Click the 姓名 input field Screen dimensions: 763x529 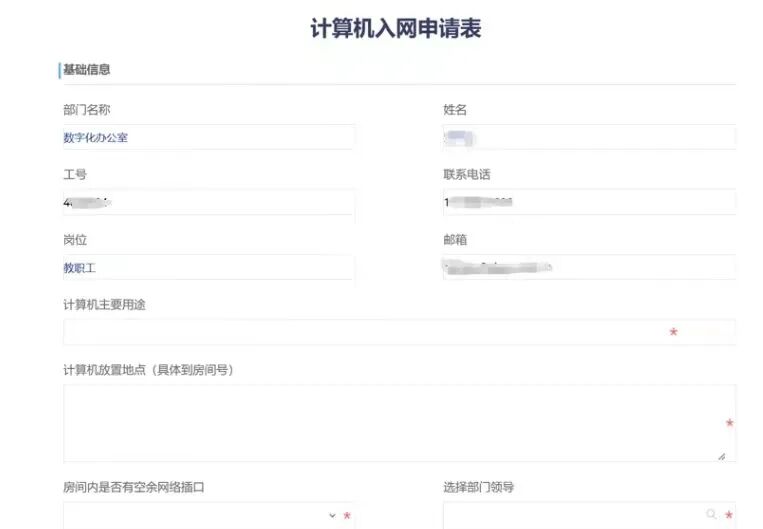coord(589,137)
